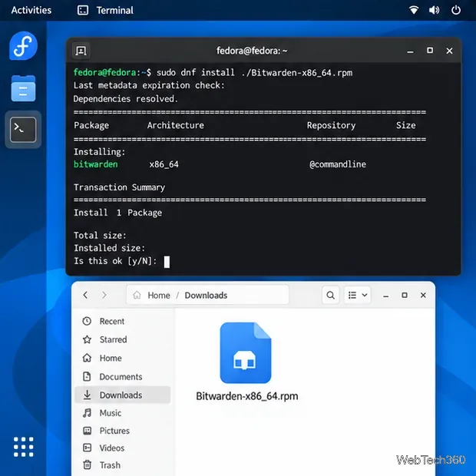Go forward in Files window
This screenshot has height=476, width=476.
(x=104, y=295)
